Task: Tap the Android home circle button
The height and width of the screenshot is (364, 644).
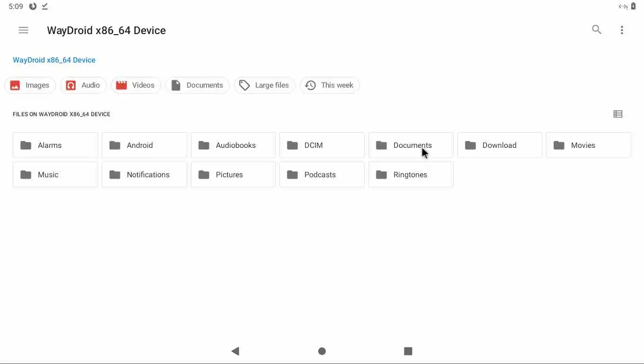Action: point(322,351)
